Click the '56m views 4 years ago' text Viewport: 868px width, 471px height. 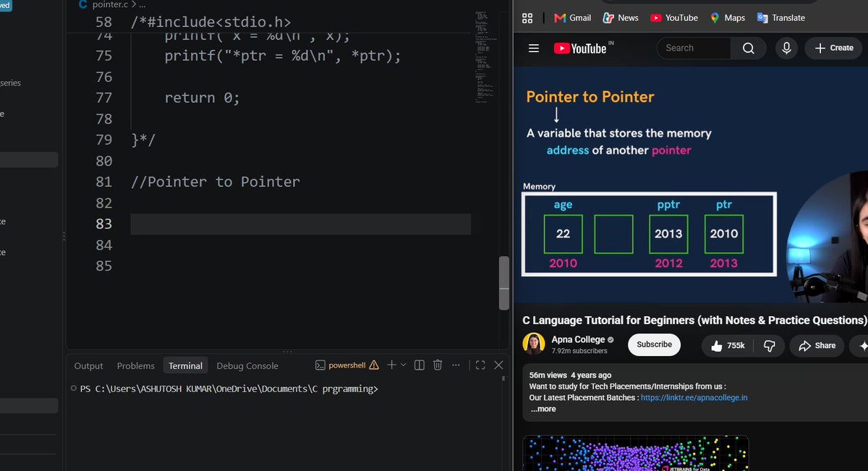tap(570, 375)
